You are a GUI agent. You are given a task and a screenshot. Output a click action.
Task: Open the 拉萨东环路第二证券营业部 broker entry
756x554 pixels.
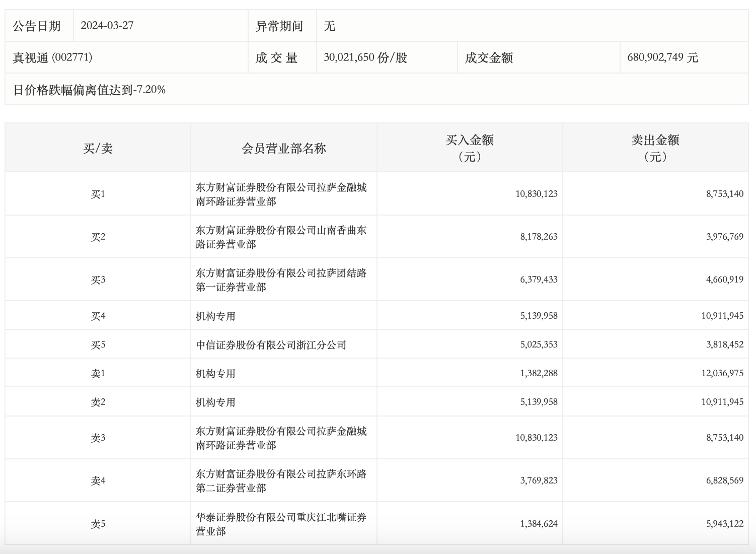281,480
